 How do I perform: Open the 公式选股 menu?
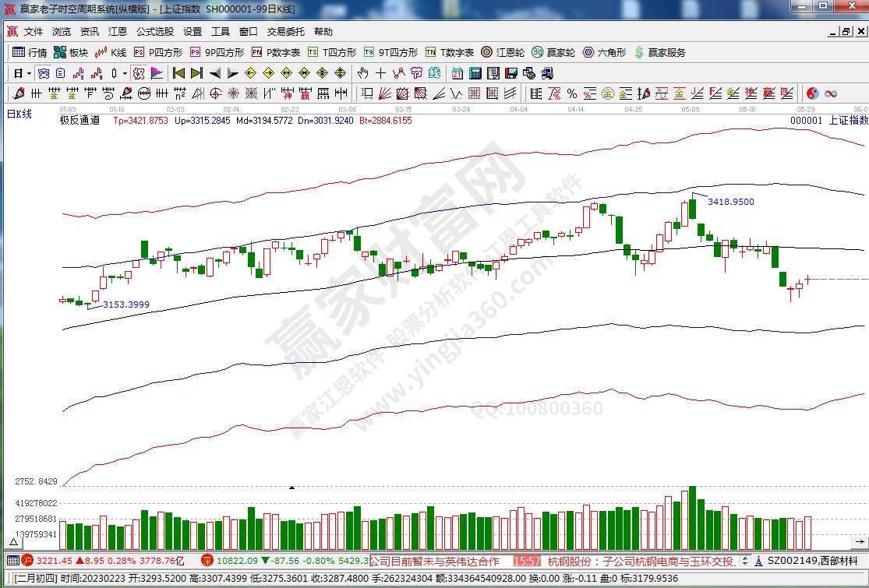[155, 32]
